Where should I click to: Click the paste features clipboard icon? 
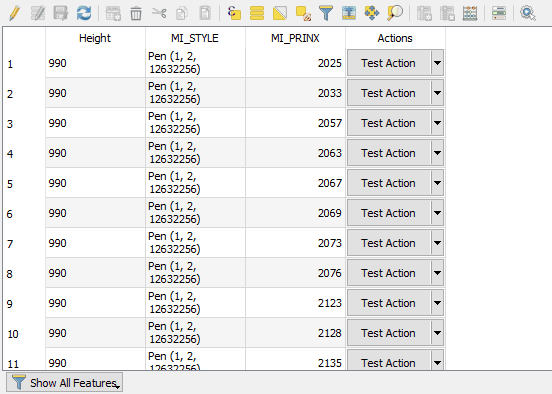205,13
